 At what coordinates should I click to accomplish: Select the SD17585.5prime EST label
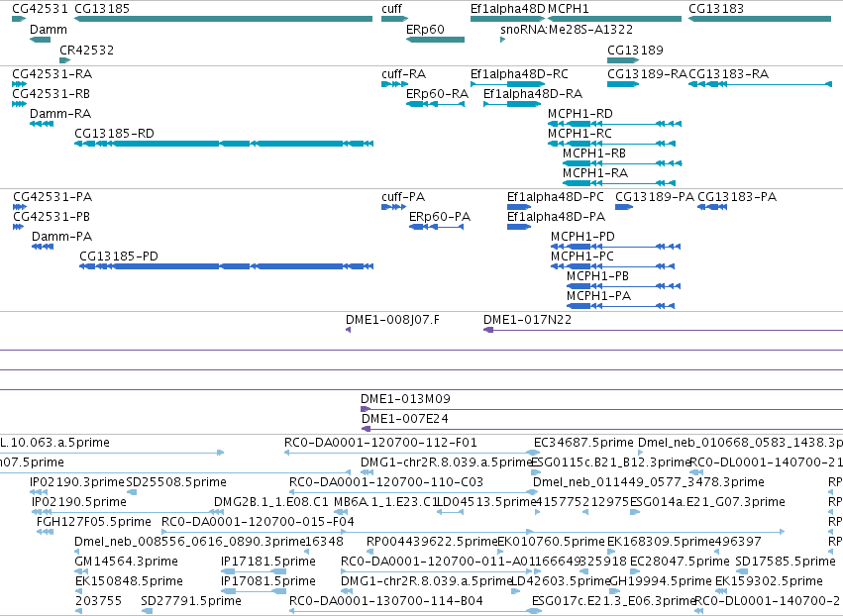[x=786, y=562]
